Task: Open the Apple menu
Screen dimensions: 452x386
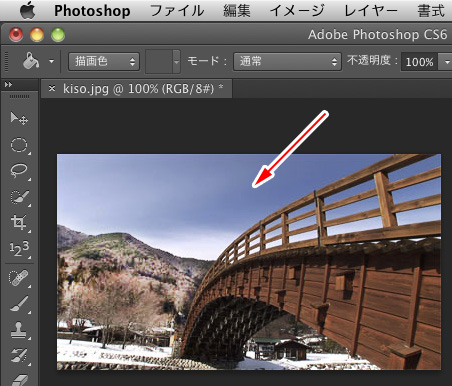Action: 28,11
